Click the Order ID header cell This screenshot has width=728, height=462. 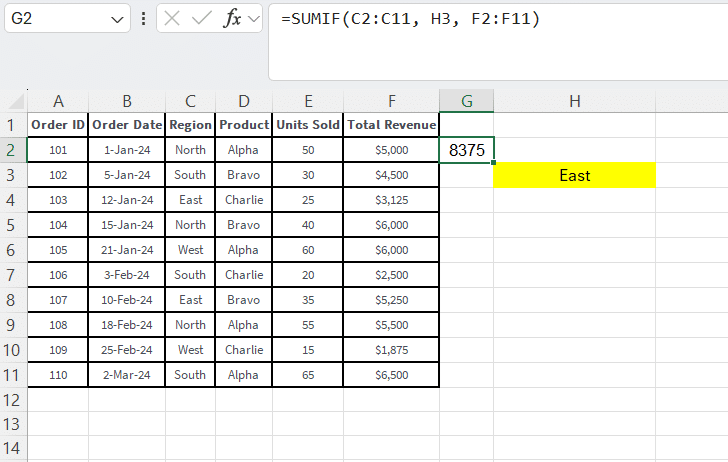pos(58,125)
